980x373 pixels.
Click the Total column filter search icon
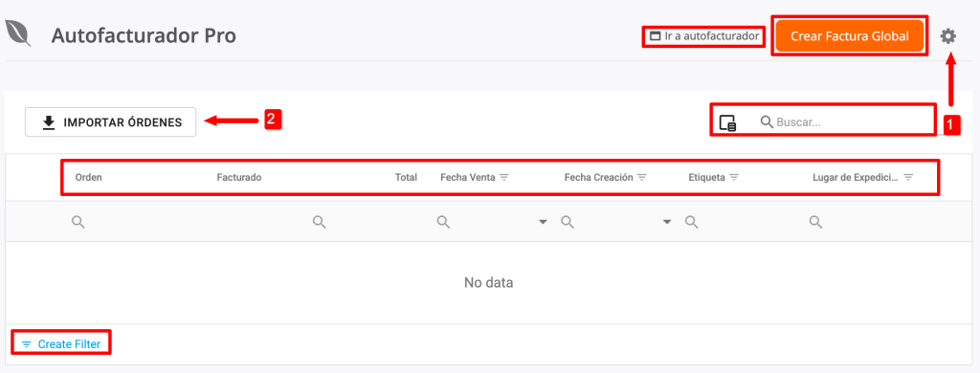click(320, 222)
